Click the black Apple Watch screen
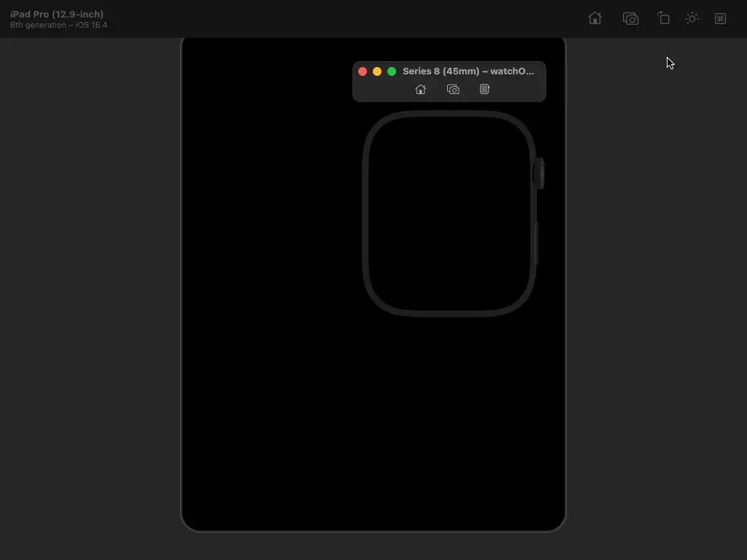 point(449,214)
